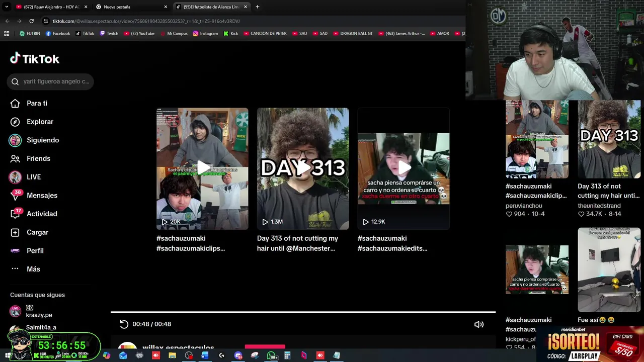The width and height of the screenshot is (644, 362).
Task: Go forward in browser history
Action: [19, 21]
